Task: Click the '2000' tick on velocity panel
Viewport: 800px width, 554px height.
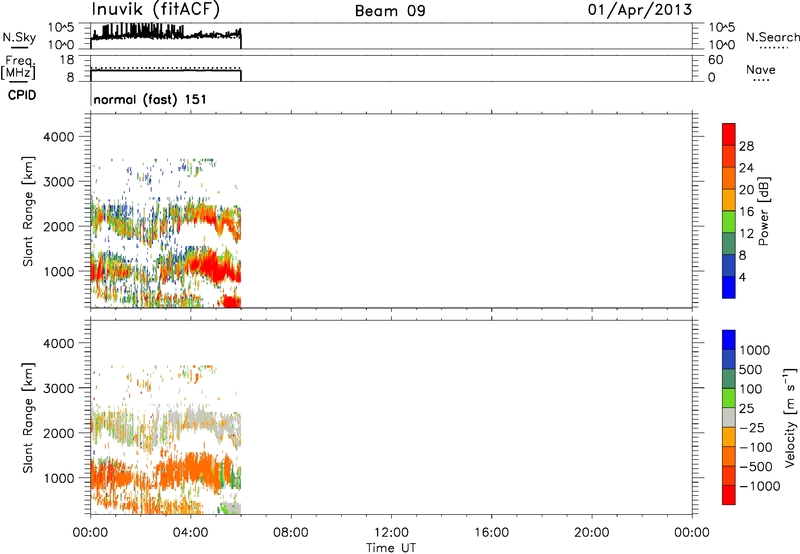Action: pyautogui.click(x=58, y=433)
